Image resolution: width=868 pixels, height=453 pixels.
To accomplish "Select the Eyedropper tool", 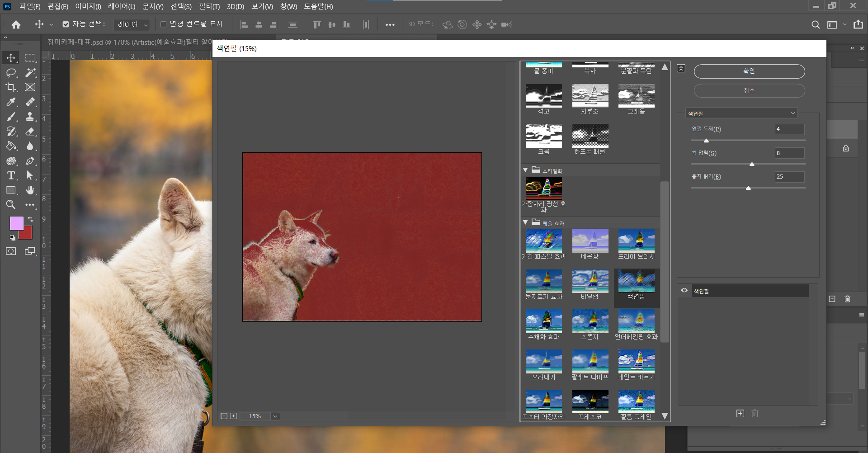I will (11, 102).
